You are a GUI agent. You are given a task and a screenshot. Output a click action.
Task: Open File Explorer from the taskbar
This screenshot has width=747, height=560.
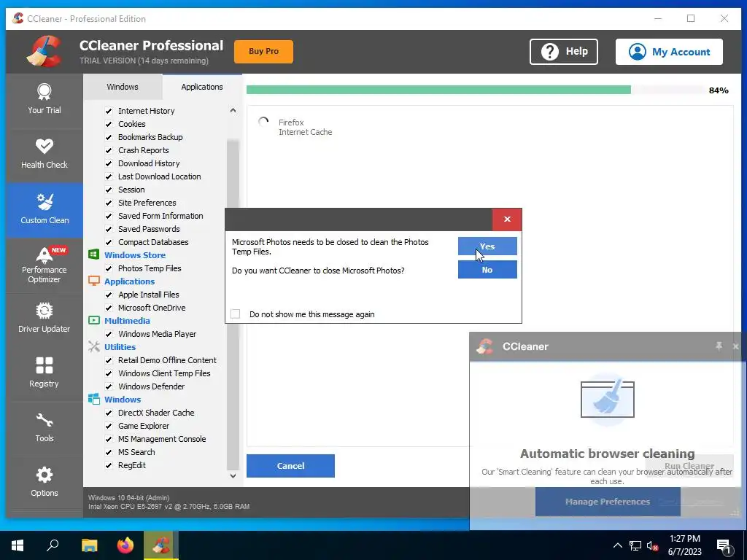pyautogui.click(x=89, y=545)
